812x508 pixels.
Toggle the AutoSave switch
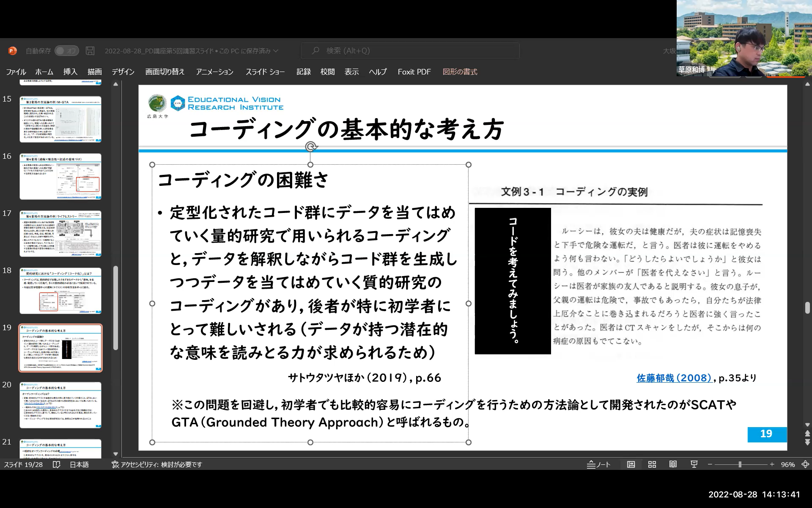coord(66,51)
